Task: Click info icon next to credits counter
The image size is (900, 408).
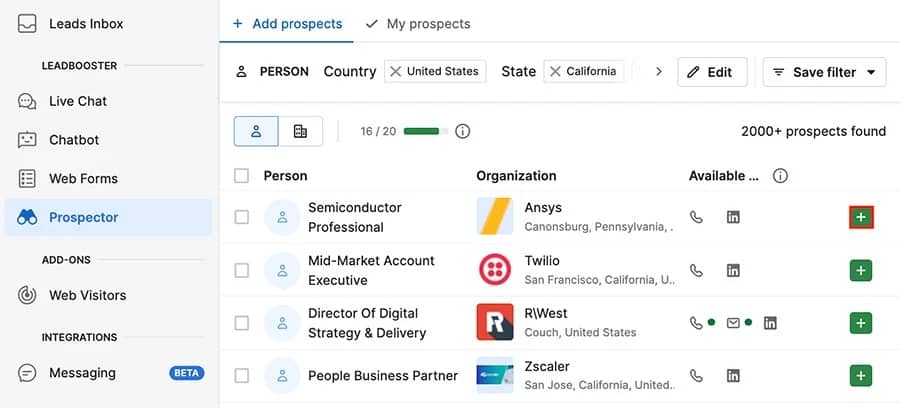Action: point(462,131)
